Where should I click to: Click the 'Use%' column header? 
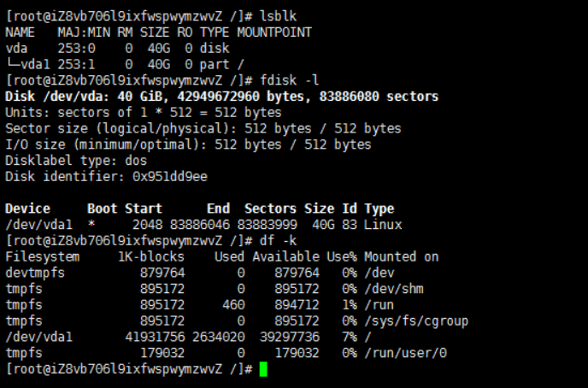tap(342, 256)
